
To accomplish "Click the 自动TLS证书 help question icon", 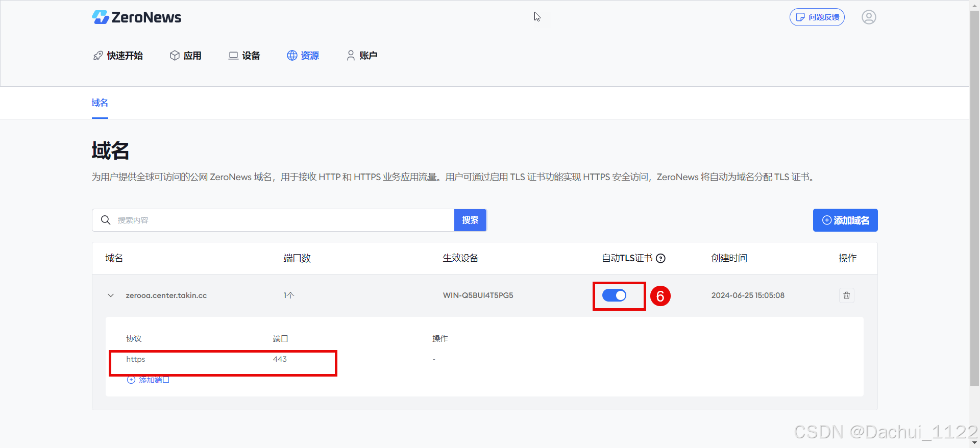I will click(x=660, y=258).
